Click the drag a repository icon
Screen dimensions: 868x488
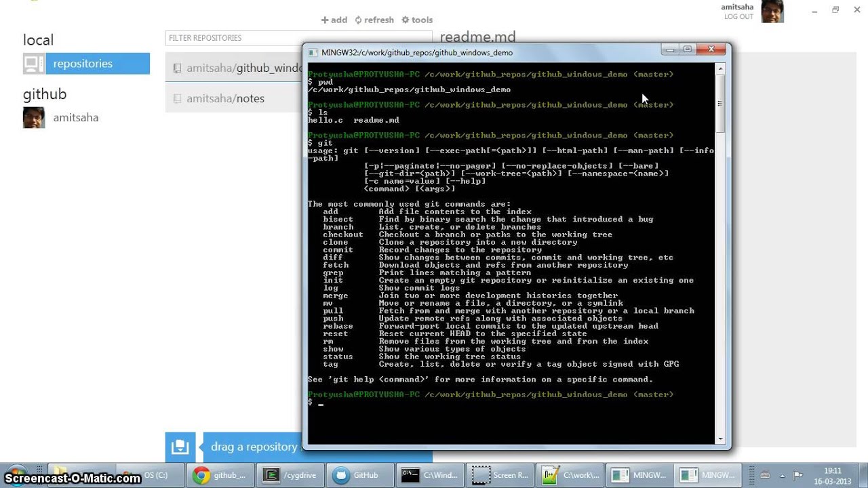point(180,447)
